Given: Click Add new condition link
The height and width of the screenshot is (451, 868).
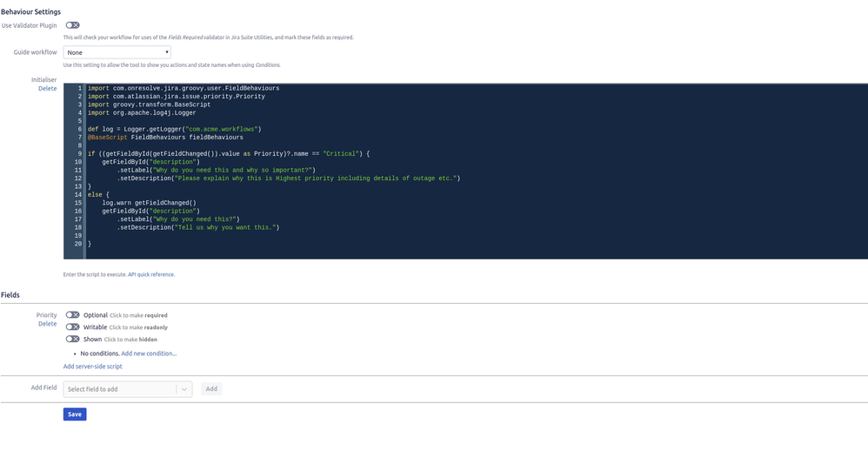Looking at the screenshot, I should [x=149, y=353].
